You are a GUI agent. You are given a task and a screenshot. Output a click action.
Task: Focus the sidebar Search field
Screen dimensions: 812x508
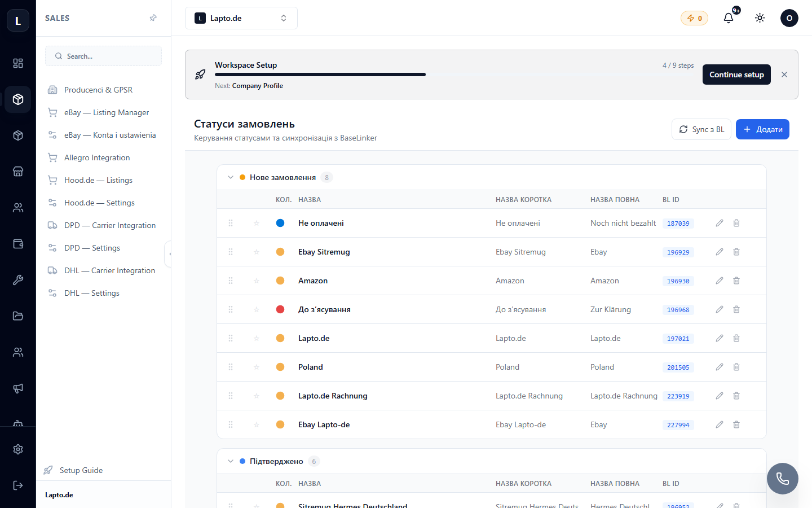[103, 56]
